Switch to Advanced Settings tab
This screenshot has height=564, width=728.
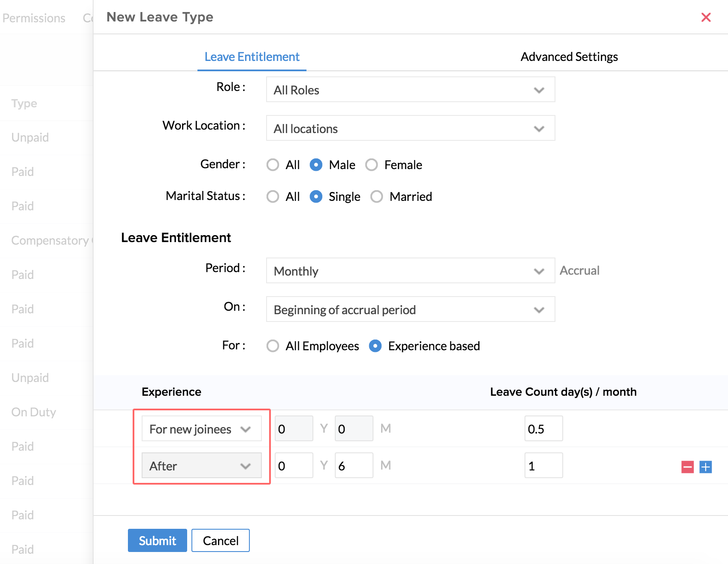pyautogui.click(x=569, y=57)
